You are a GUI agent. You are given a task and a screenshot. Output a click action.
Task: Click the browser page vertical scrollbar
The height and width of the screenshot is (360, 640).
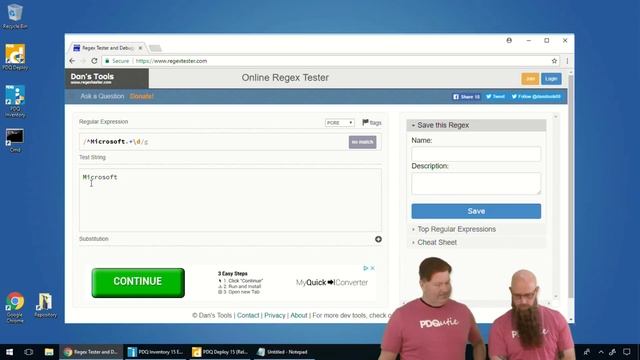coord(571,186)
